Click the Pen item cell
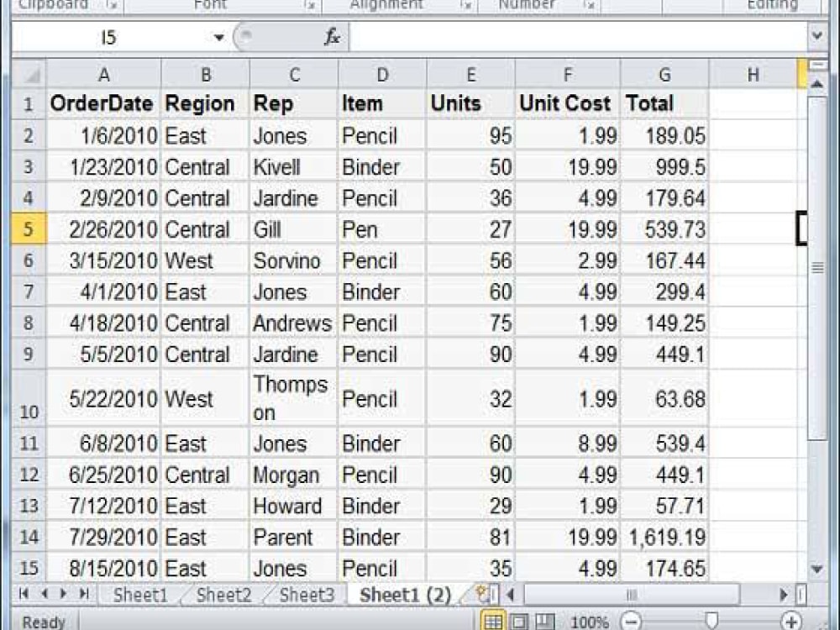 click(382, 229)
